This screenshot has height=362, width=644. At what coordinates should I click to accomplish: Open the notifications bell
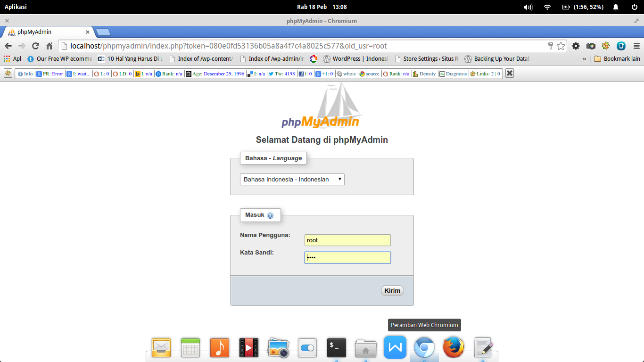[x=616, y=7]
